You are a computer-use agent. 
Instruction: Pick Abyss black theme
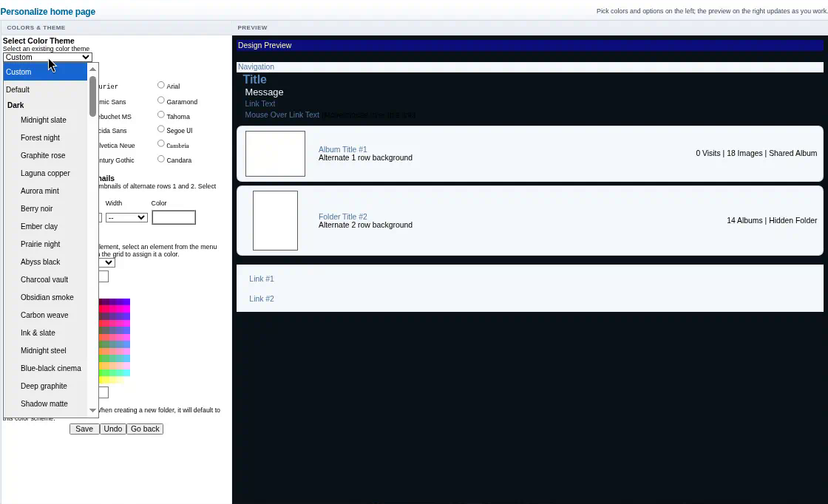pyautogui.click(x=45, y=262)
